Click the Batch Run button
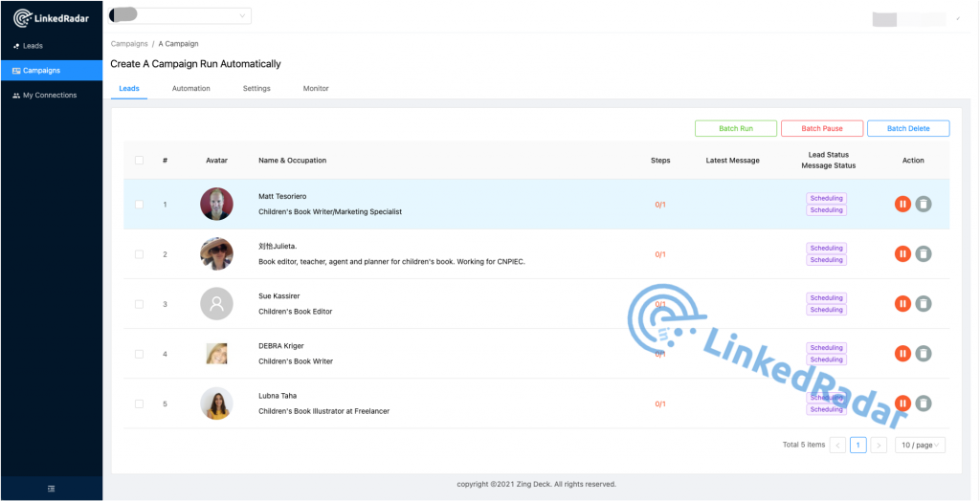Image resolution: width=980 pixels, height=501 pixels. point(736,128)
